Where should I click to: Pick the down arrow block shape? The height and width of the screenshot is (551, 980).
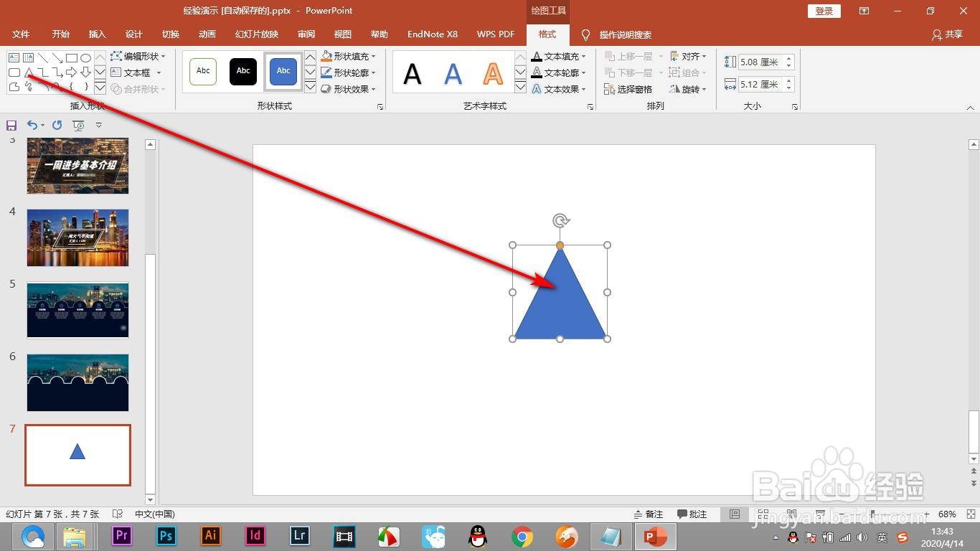point(85,72)
